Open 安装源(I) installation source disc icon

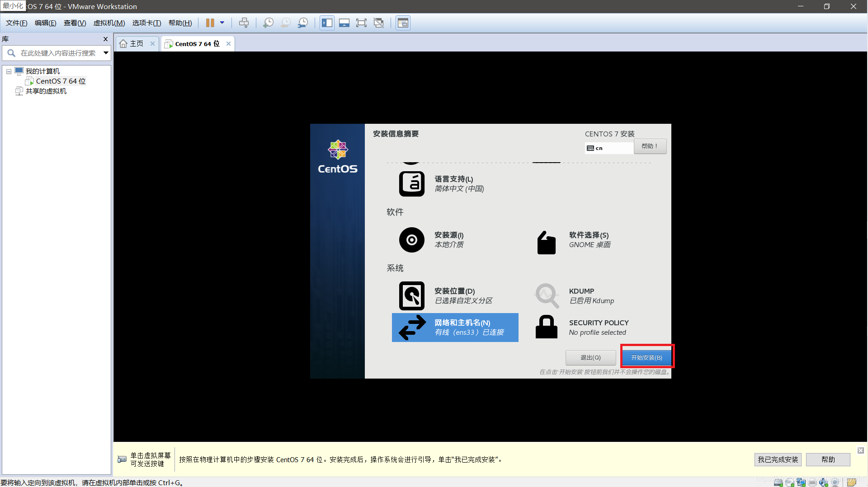[x=411, y=240]
